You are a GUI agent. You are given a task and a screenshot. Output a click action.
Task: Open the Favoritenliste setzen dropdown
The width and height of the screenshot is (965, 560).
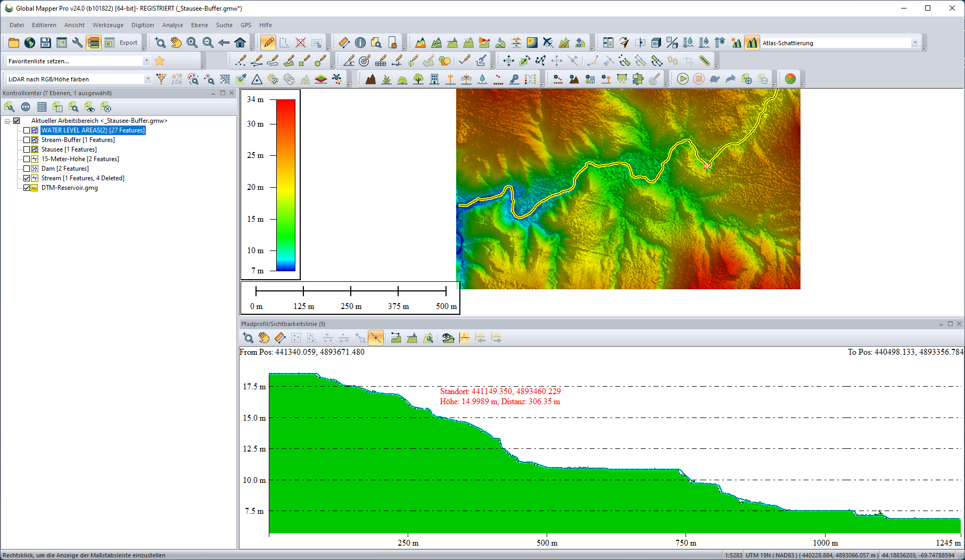point(146,61)
